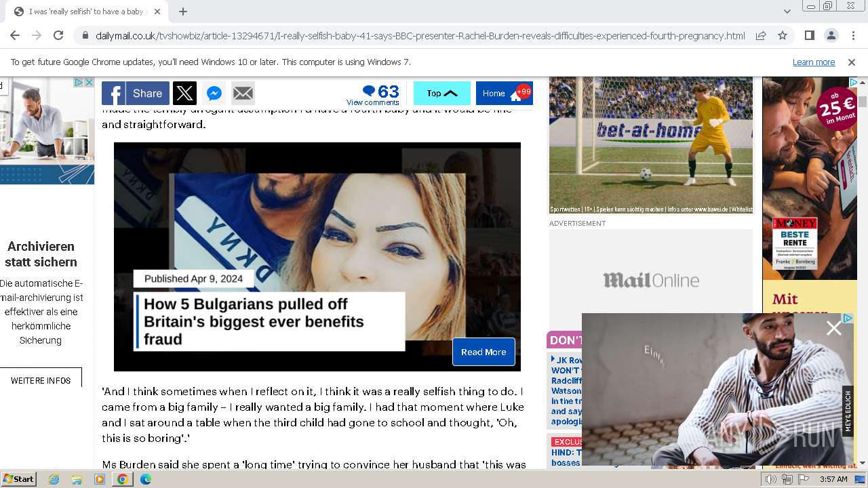Click Read More on benefits fraud video
The image size is (868, 488).
484,352
